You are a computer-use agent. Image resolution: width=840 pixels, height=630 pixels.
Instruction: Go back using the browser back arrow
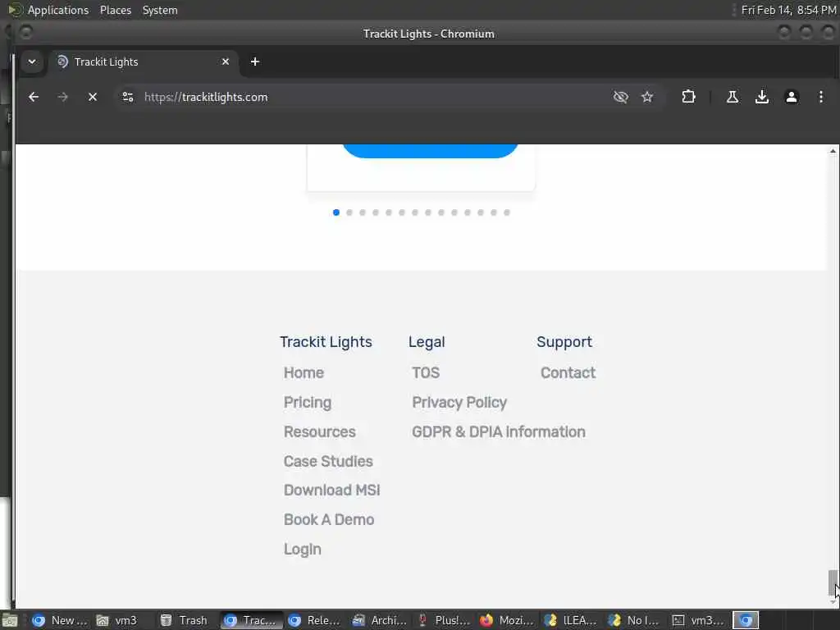33,97
